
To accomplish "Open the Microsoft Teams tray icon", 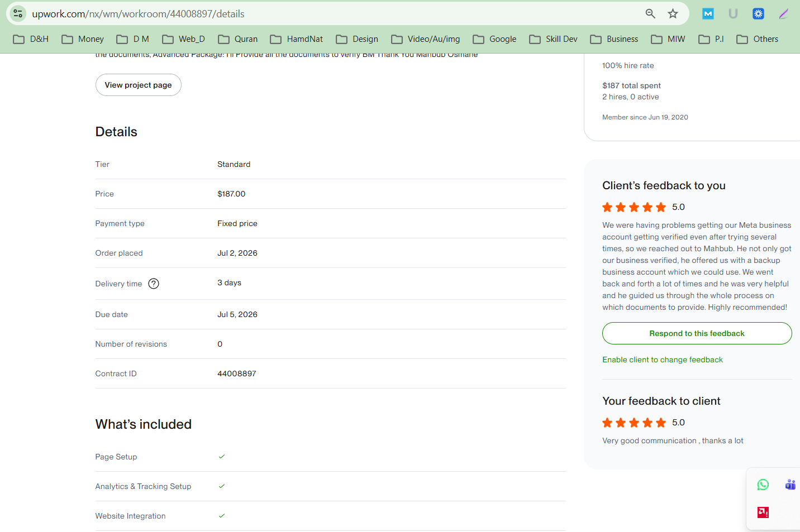I will 790,485.
